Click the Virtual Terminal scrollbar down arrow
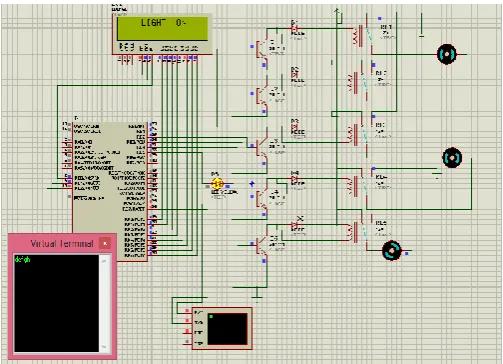Screen dimensions: 503x364 pyautogui.click(x=105, y=347)
